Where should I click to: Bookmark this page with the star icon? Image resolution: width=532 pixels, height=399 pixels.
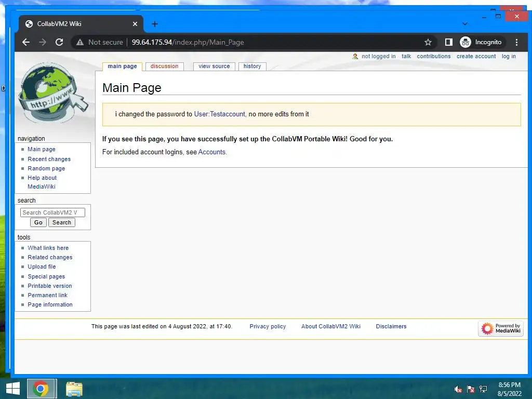(428, 42)
